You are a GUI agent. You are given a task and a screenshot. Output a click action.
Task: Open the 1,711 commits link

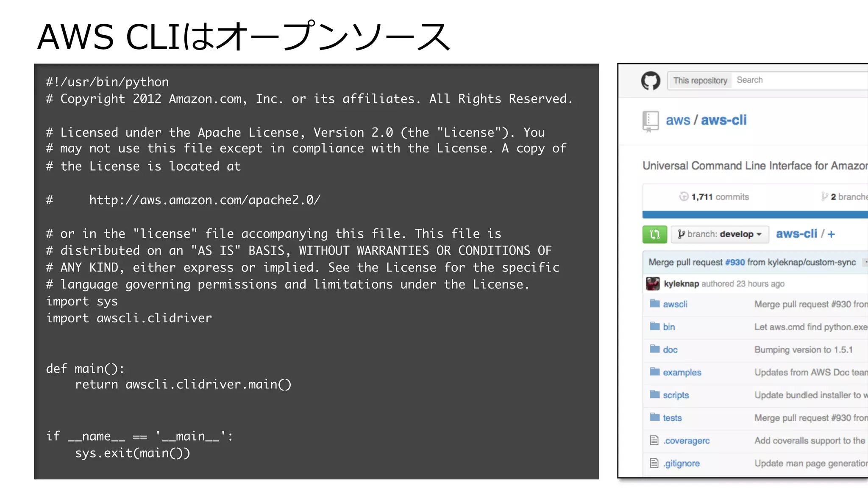click(x=714, y=197)
